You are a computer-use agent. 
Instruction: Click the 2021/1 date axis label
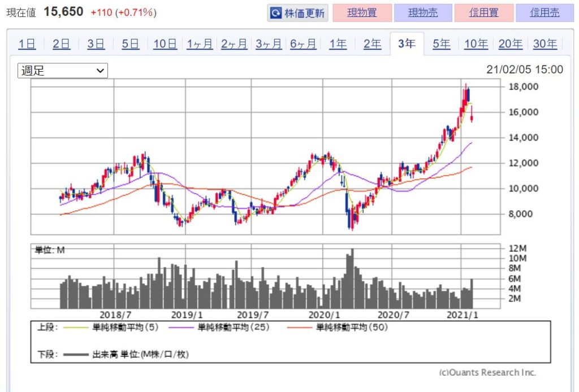click(x=463, y=315)
